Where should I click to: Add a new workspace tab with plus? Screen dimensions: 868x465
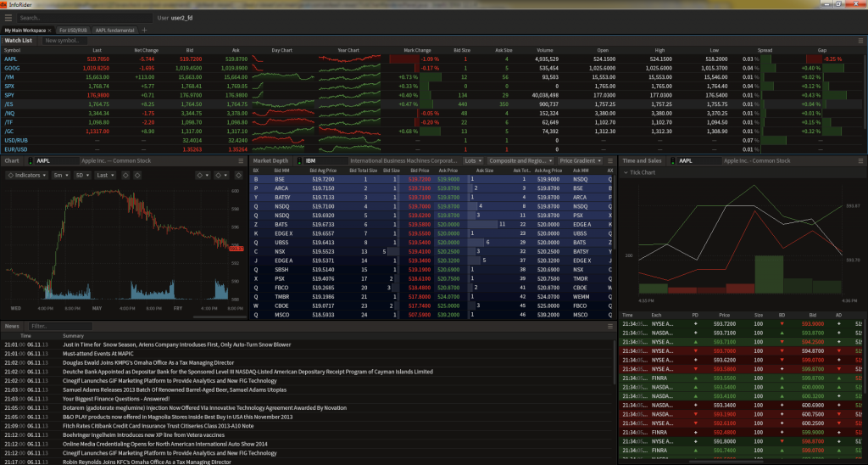pyautogui.click(x=144, y=30)
